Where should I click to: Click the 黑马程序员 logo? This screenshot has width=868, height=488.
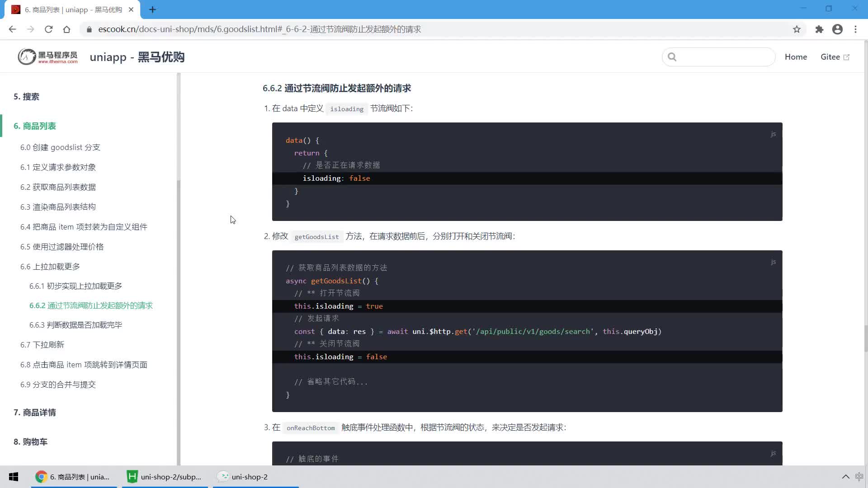(x=47, y=57)
